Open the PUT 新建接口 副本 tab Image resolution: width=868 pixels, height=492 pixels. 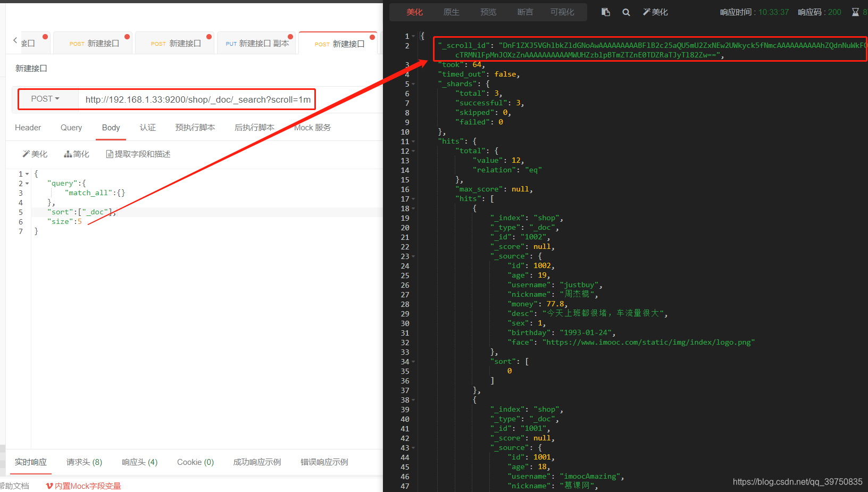coord(257,44)
